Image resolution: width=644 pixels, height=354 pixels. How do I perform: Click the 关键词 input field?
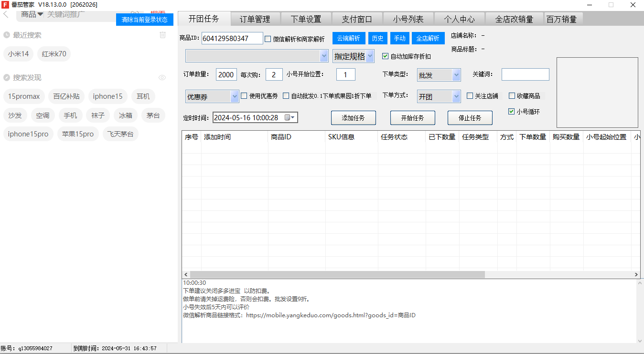526,74
